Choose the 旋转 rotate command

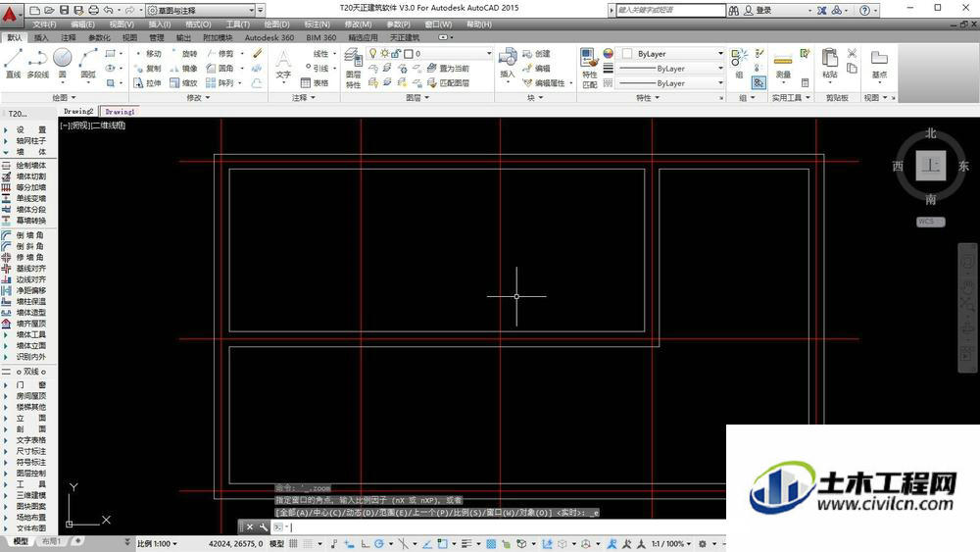[184, 54]
